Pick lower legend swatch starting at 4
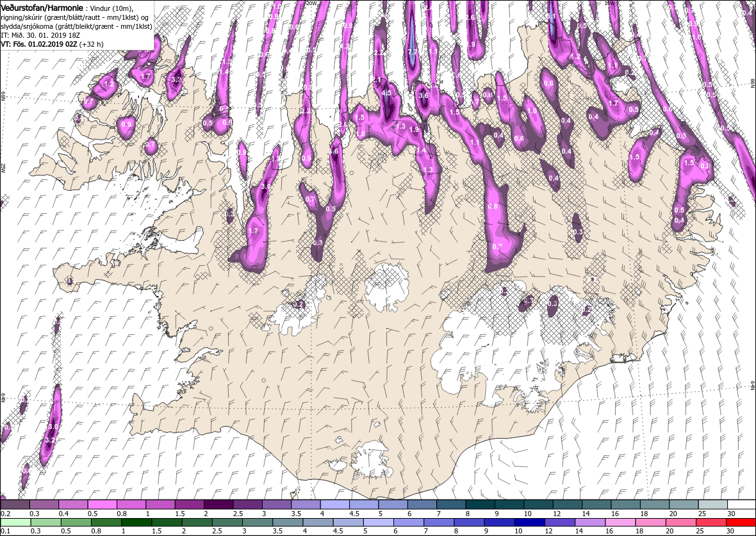756x536 pixels. point(318,523)
